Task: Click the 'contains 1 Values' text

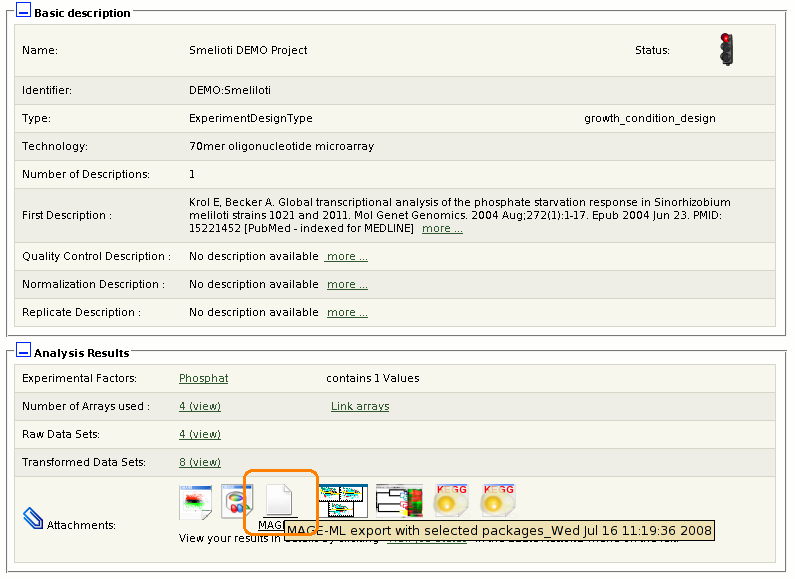Action: click(373, 378)
